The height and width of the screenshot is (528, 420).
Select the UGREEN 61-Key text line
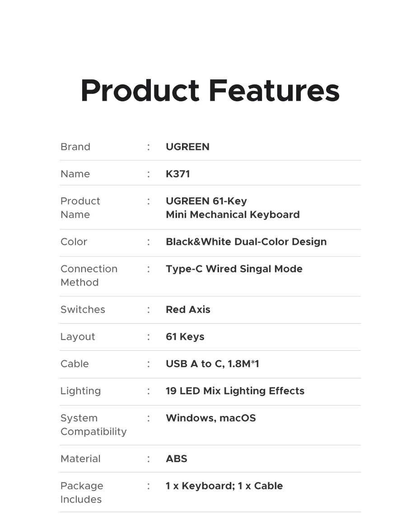(206, 201)
